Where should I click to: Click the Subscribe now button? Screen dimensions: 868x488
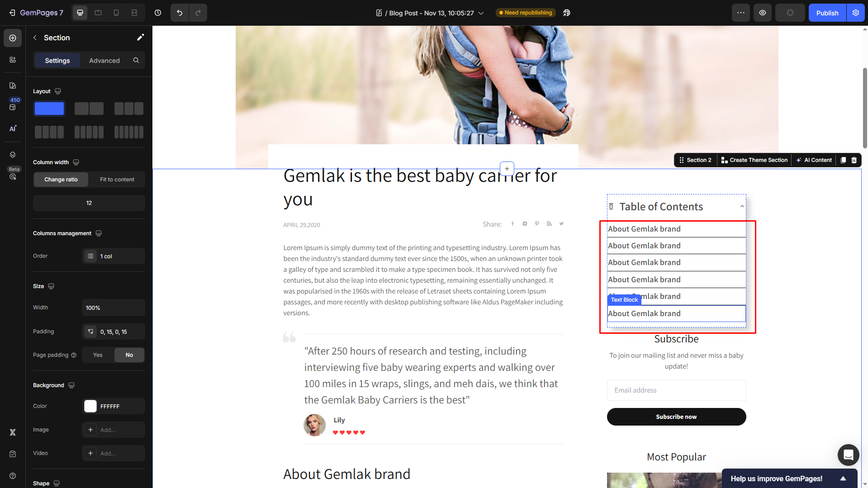676,417
